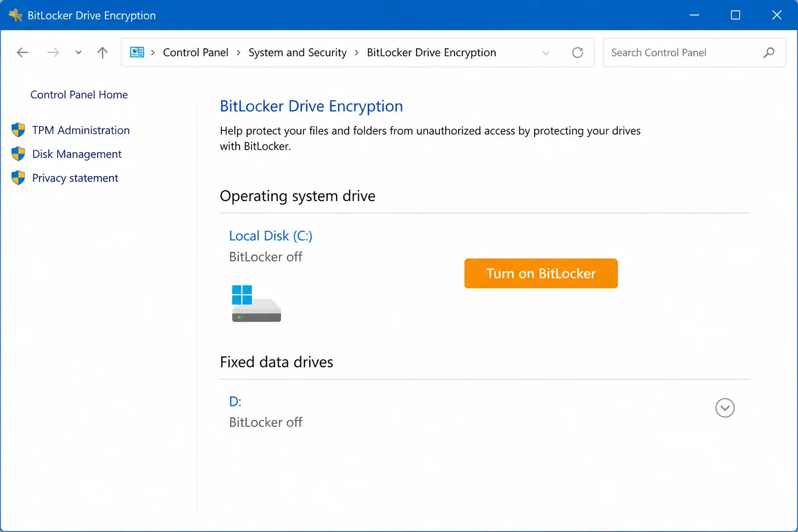Close the BitLocker Drive Encryption window
The height and width of the screenshot is (532, 798).
(777, 15)
